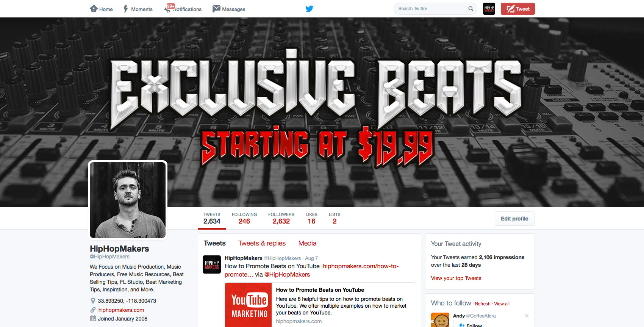Open the YouTube Marketing card thumbnail
Image resolution: width=644 pixels, height=327 pixels.
click(249, 305)
